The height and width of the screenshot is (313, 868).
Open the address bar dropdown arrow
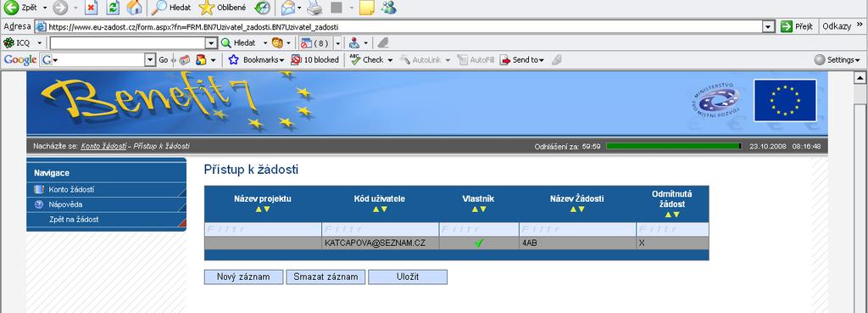[x=768, y=26]
